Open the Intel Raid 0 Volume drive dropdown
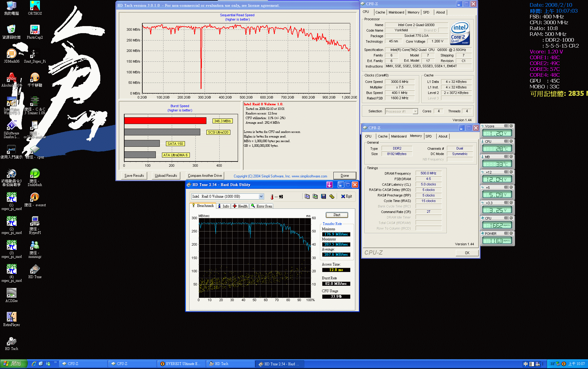Image resolution: width=588 pixels, height=369 pixels. [x=261, y=196]
